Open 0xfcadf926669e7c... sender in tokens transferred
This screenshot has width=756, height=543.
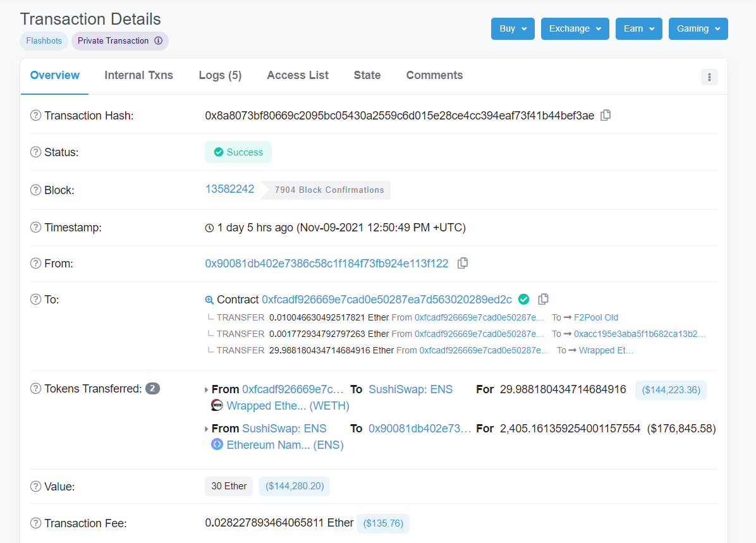(293, 389)
